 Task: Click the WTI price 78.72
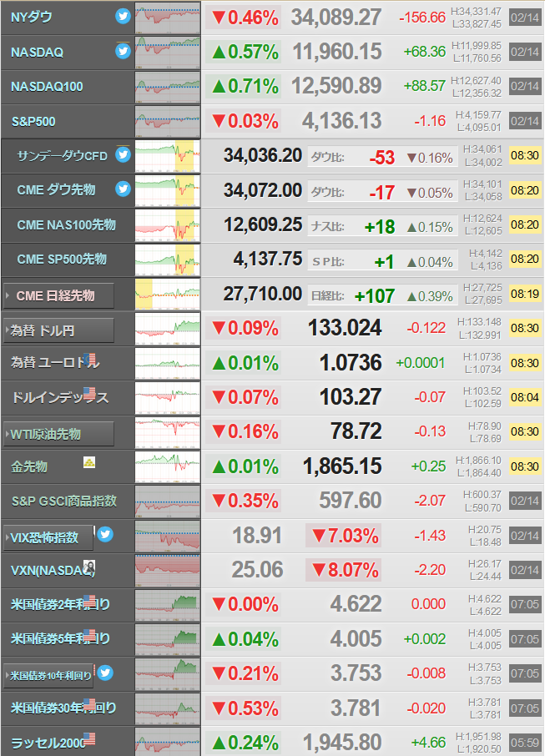[356, 431]
